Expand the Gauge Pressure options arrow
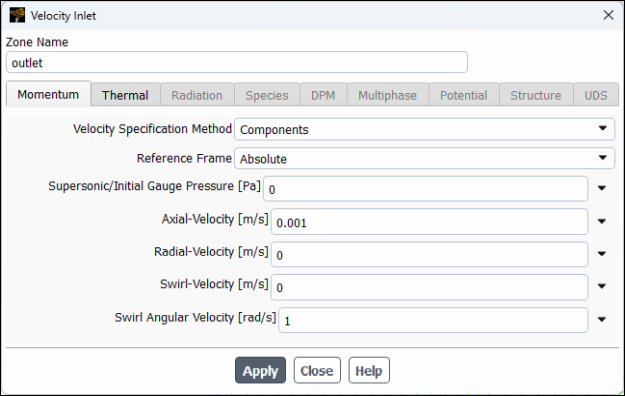Image resolution: width=625 pixels, height=396 pixels. click(x=602, y=188)
